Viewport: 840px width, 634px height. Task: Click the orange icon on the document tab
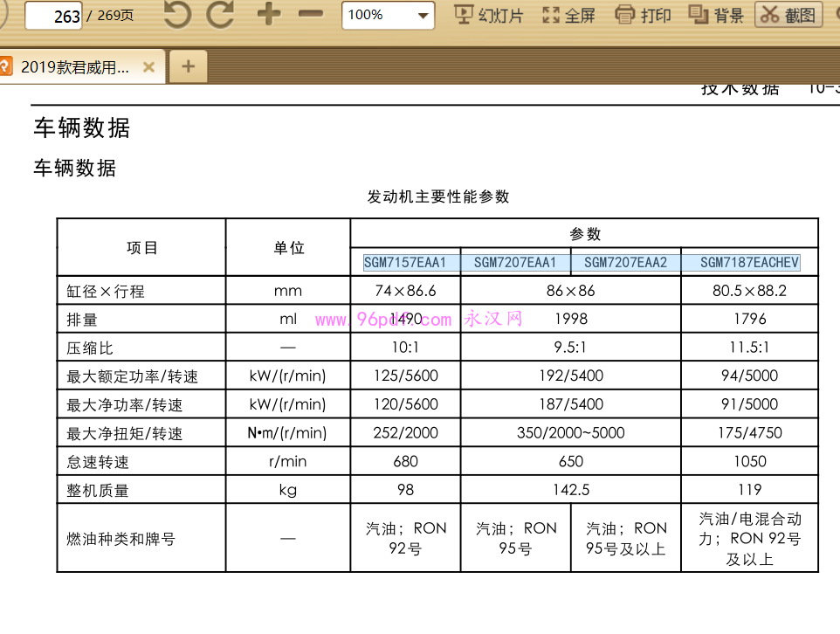[x=6, y=67]
